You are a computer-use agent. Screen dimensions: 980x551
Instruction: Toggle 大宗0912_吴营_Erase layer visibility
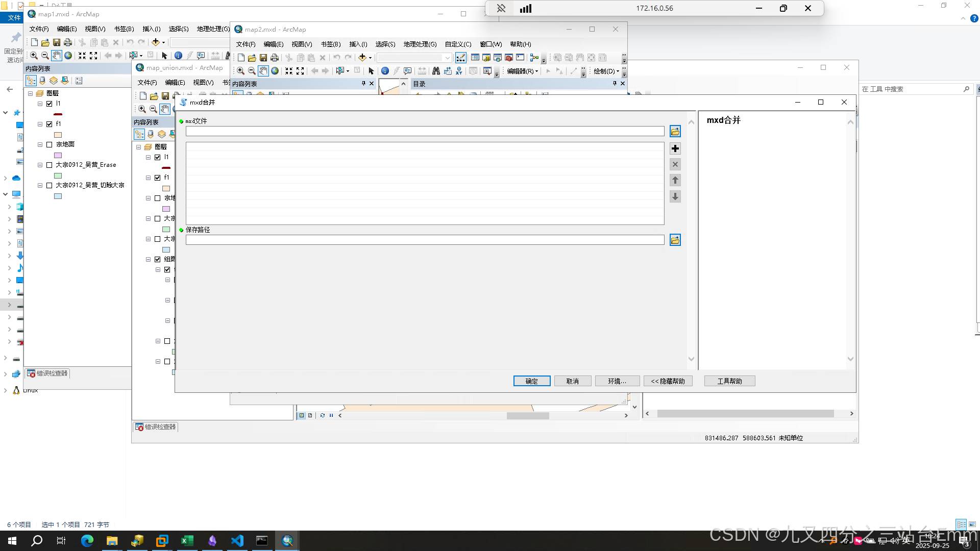tap(50, 165)
